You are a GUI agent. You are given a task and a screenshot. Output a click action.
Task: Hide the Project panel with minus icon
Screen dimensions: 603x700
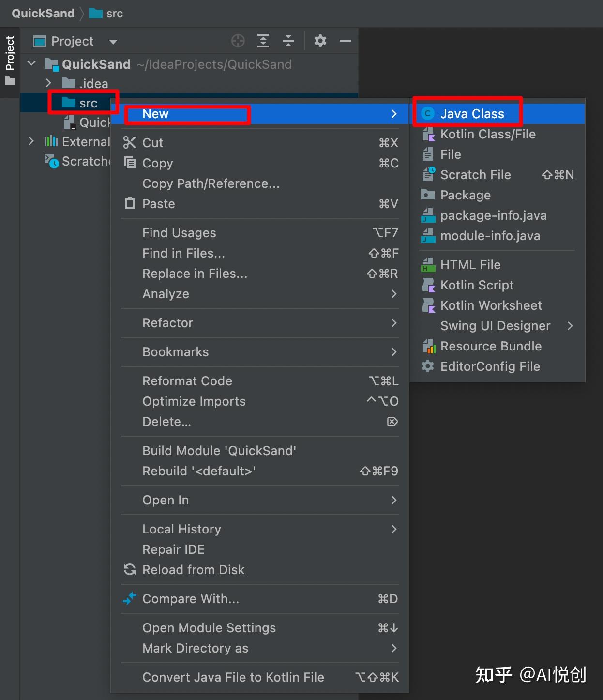click(345, 41)
